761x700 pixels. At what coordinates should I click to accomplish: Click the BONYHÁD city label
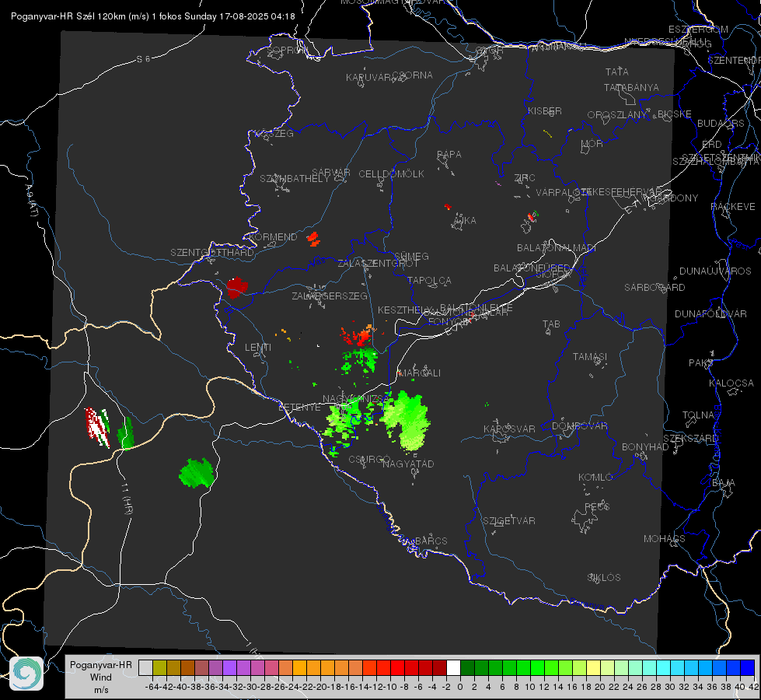(645, 446)
